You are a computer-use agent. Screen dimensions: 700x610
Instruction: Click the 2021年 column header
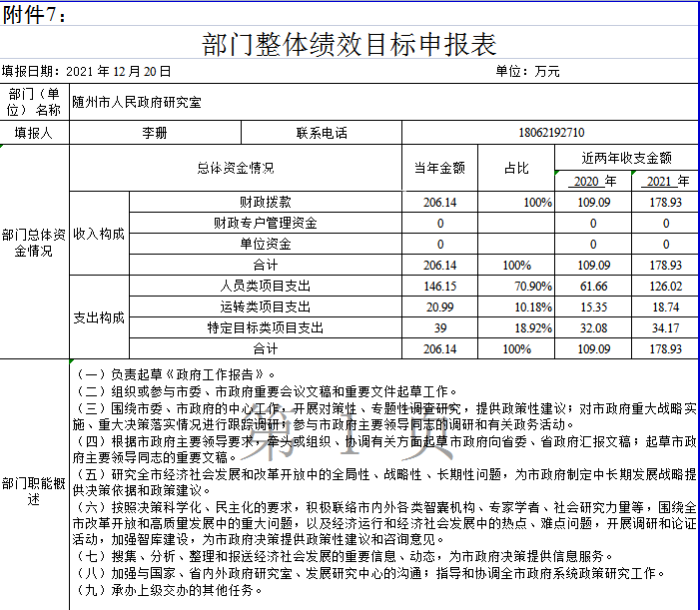point(666,181)
